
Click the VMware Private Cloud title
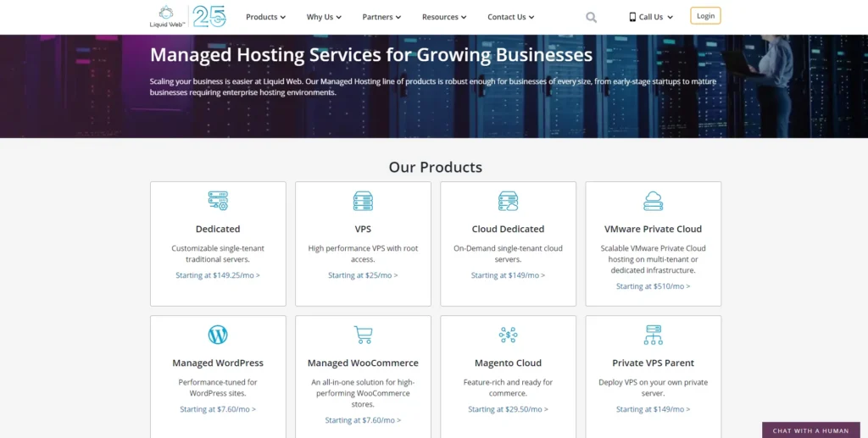click(x=654, y=229)
